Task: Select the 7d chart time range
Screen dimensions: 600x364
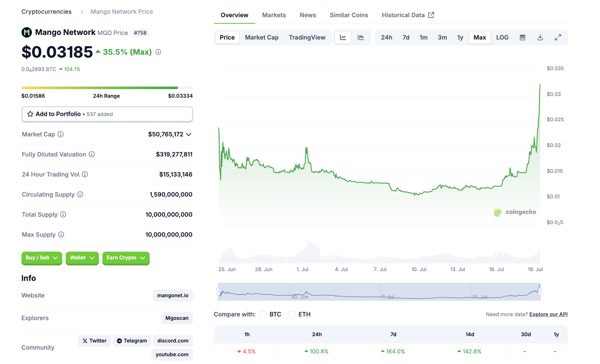Action: 406,38
